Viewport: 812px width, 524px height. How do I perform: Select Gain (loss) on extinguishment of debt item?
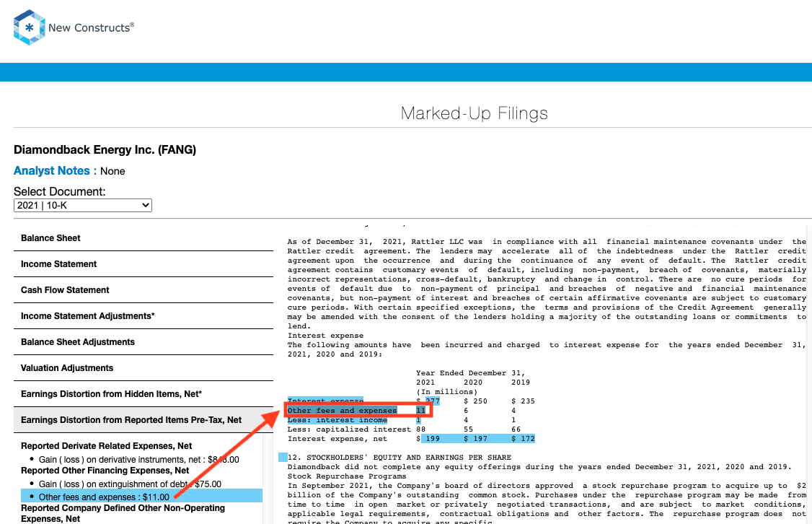pos(130,484)
